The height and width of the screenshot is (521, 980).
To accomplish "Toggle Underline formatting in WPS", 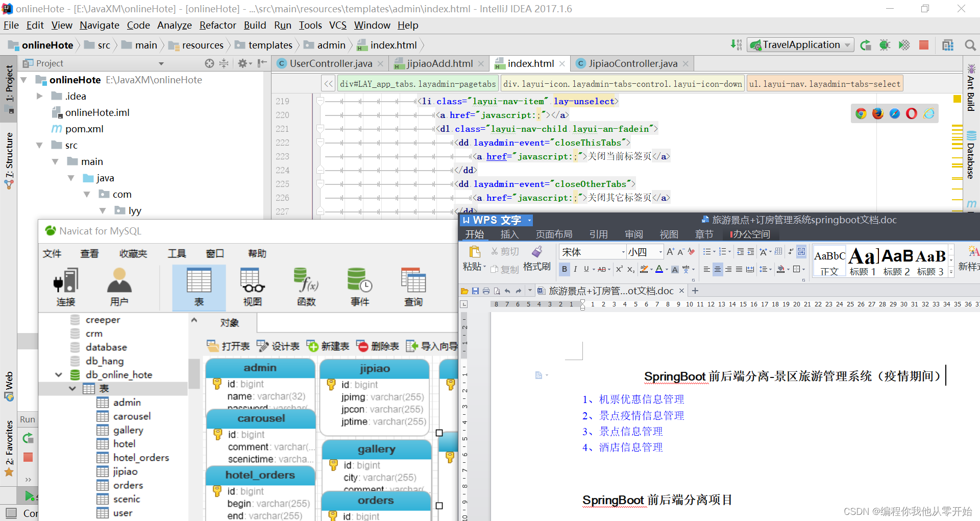I will coord(586,269).
